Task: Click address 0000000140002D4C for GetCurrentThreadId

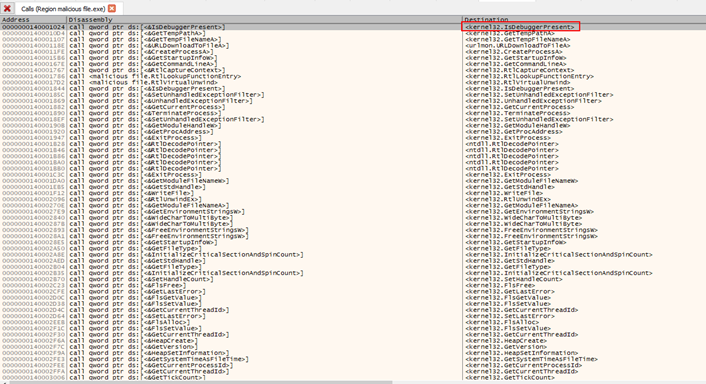Action: pyautogui.click(x=33, y=310)
